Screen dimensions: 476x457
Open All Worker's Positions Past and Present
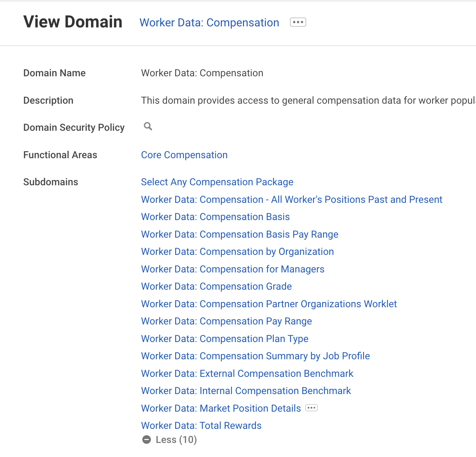tap(291, 200)
